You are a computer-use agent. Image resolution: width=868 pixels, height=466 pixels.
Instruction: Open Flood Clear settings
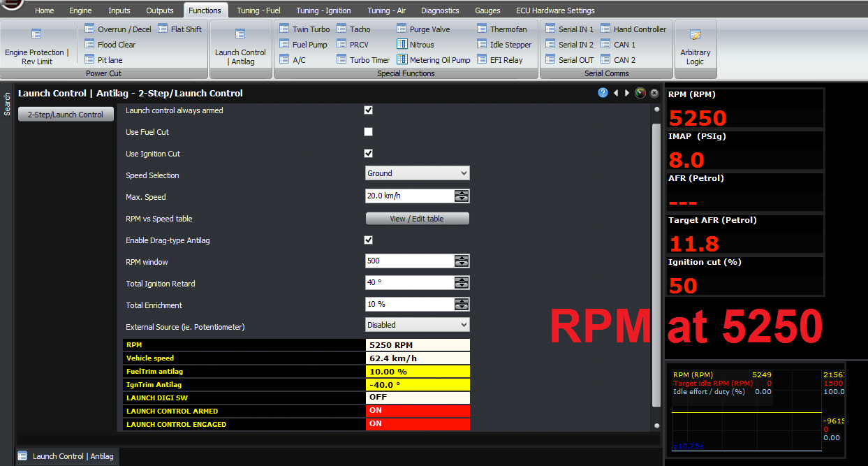[110, 45]
